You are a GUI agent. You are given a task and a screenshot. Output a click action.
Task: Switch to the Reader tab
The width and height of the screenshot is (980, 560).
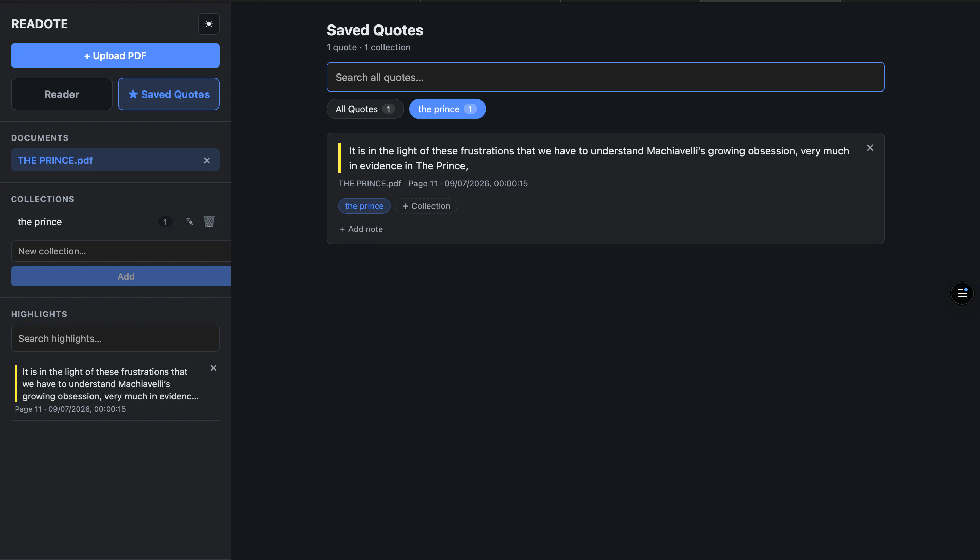(x=62, y=94)
